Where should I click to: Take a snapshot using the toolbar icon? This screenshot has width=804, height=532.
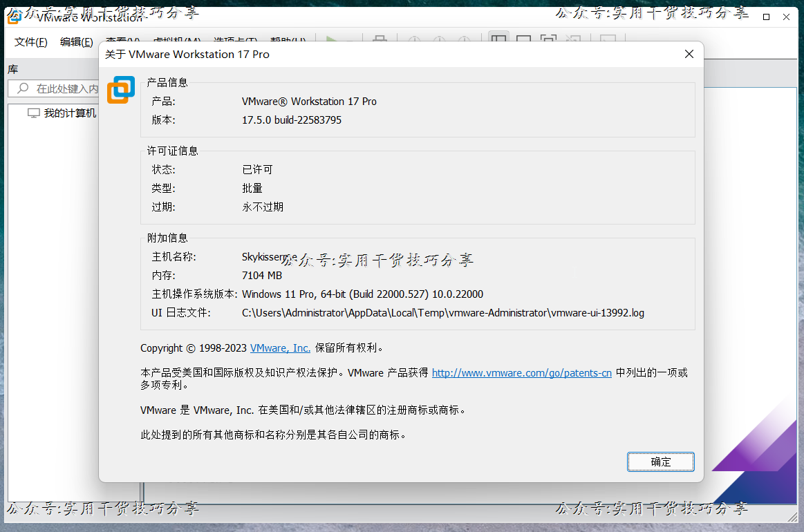pos(413,40)
